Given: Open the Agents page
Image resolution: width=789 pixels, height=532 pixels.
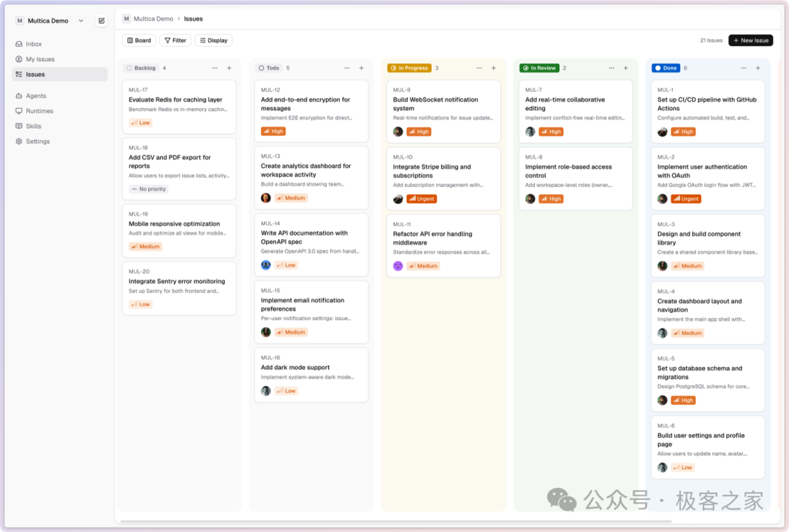Looking at the screenshot, I should tap(59, 96).
